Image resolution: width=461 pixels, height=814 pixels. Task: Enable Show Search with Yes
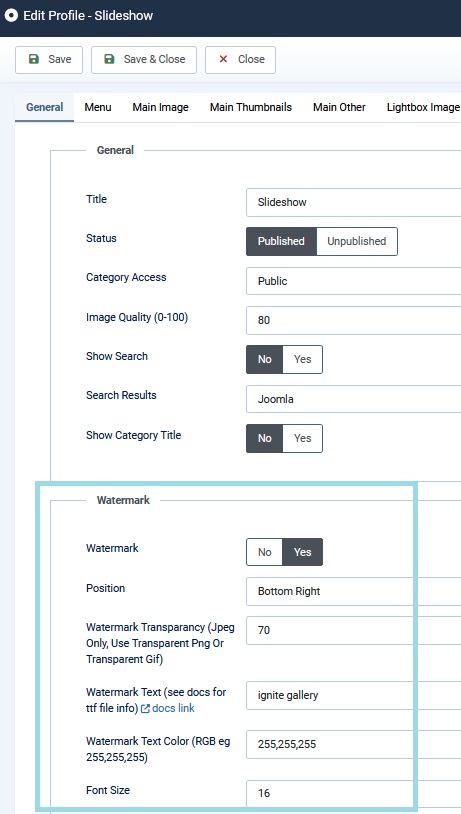coord(303,359)
